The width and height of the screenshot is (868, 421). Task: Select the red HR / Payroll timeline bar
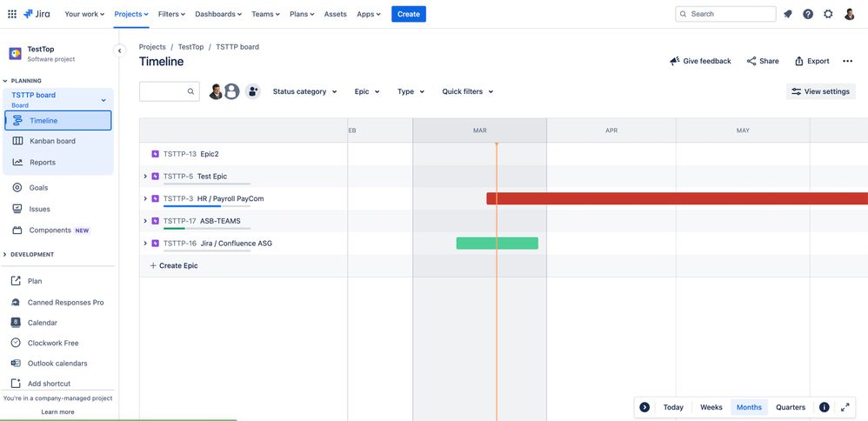pos(677,198)
